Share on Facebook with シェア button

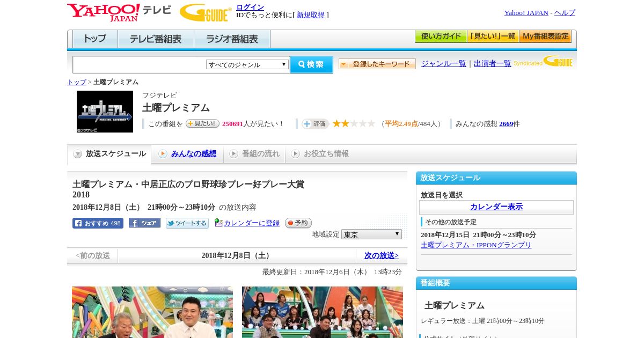(x=144, y=223)
